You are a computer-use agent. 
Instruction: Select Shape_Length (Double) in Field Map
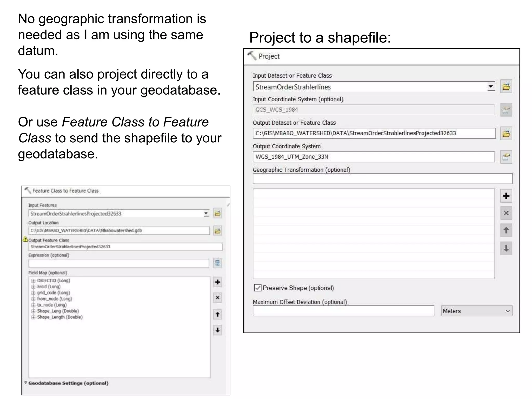[60, 317]
